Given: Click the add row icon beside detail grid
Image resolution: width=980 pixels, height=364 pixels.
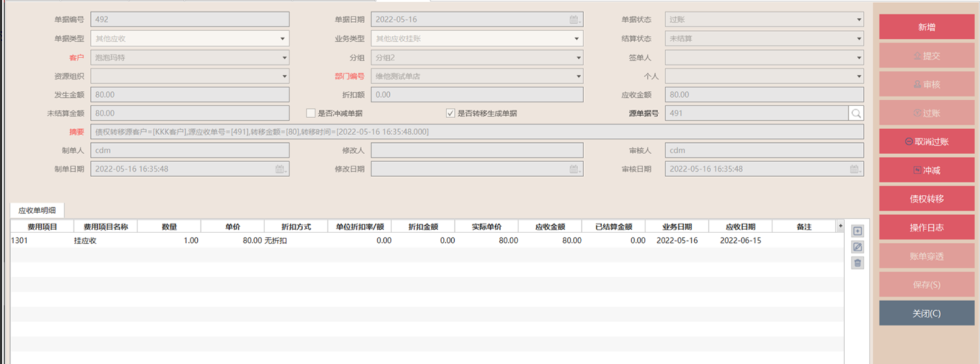Looking at the screenshot, I should [x=858, y=231].
